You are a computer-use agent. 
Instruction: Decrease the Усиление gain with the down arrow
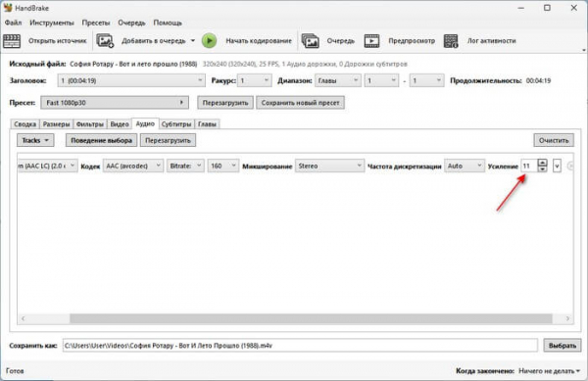coord(542,169)
